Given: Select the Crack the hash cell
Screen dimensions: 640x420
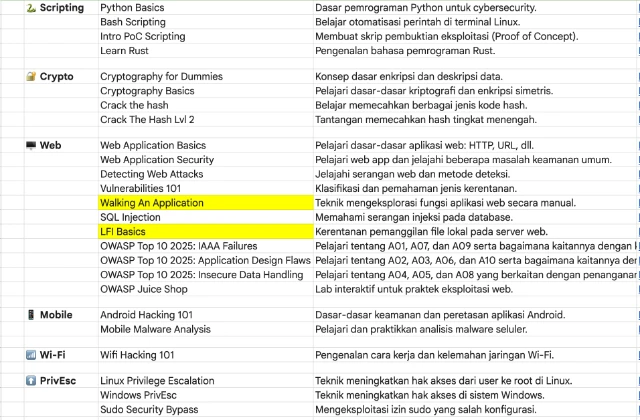Looking at the screenshot, I should point(206,105).
